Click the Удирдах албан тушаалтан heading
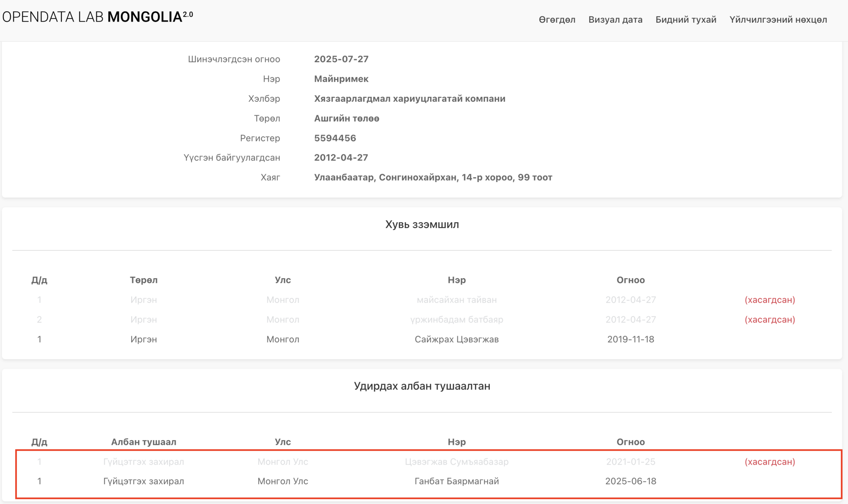848x504 pixels. point(422,386)
